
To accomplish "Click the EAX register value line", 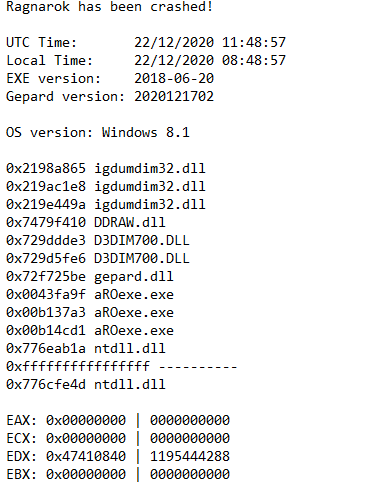I will (x=118, y=420).
